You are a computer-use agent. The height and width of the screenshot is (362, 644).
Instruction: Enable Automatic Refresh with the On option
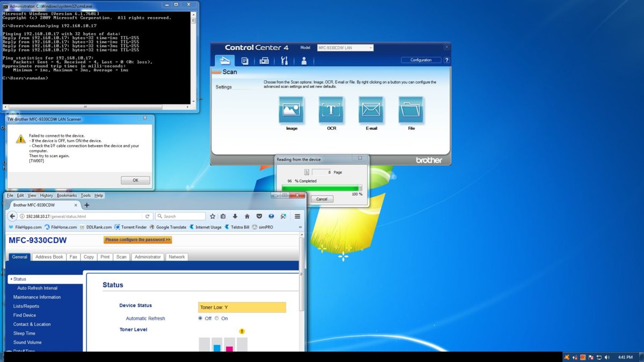pos(217,319)
